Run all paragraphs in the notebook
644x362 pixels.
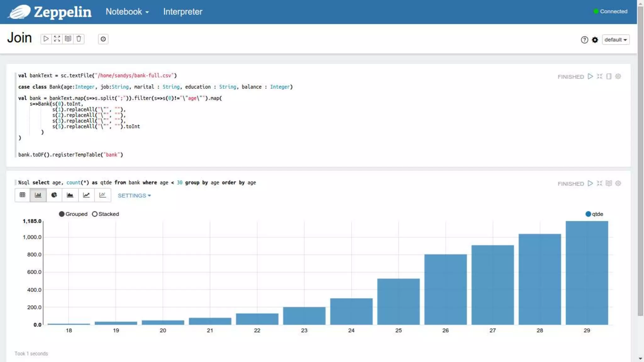coord(46,39)
